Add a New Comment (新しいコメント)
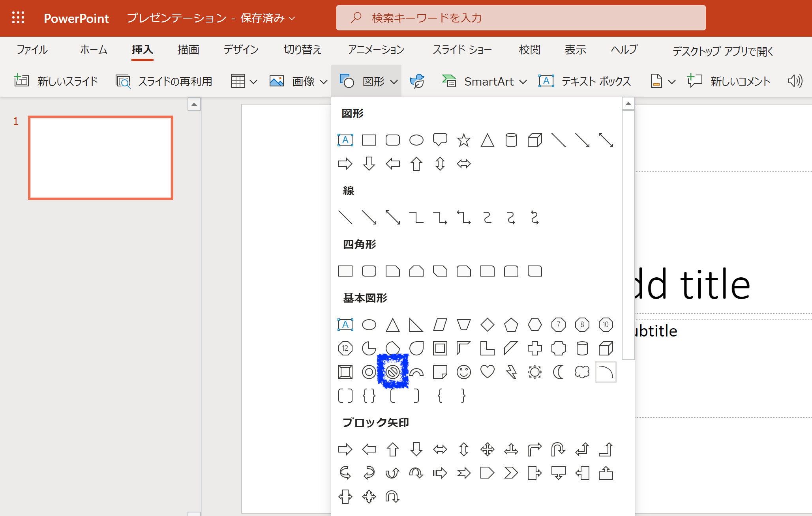Screen dimensions: 812x516 (729, 81)
